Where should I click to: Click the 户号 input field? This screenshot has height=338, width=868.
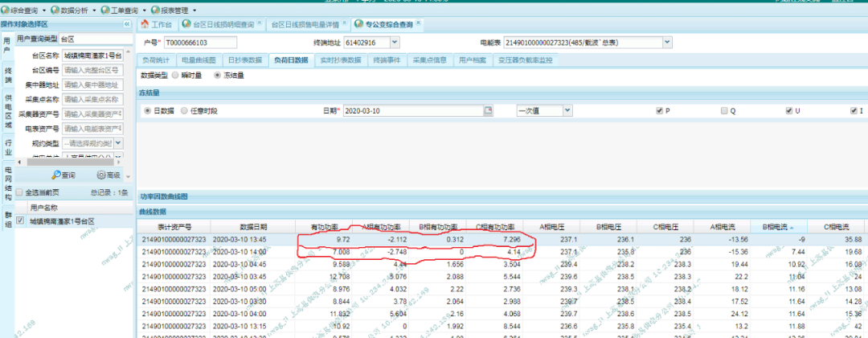point(199,42)
